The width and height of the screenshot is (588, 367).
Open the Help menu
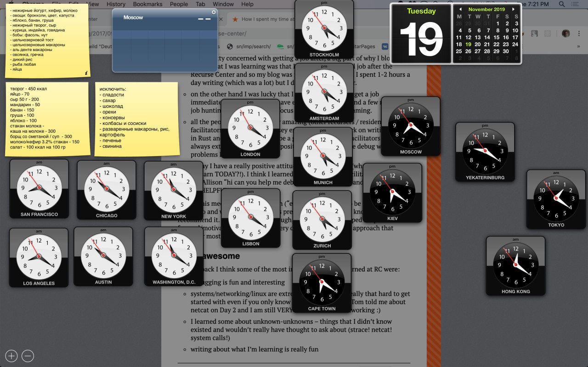pos(247,4)
